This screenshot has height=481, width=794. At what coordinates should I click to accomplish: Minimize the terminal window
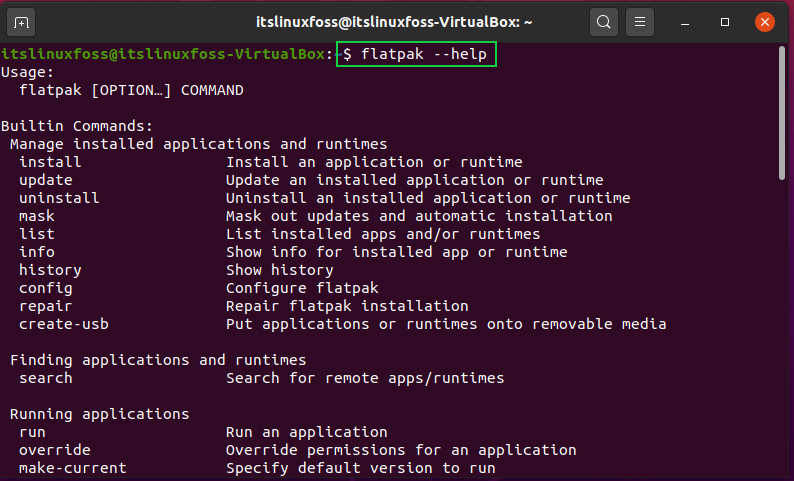(x=685, y=22)
